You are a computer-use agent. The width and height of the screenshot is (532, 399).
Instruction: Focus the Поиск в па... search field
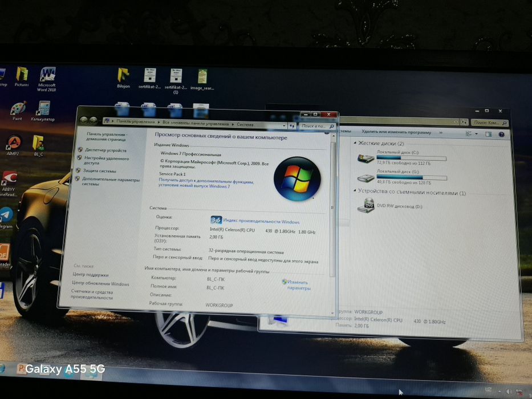[317, 126]
